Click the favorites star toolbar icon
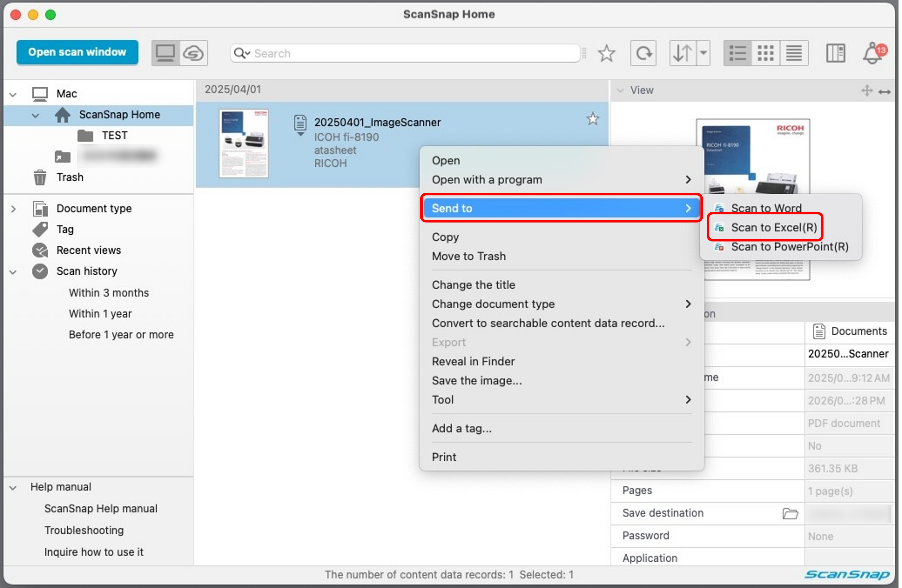902x588 pixels. tap(606, 53)
